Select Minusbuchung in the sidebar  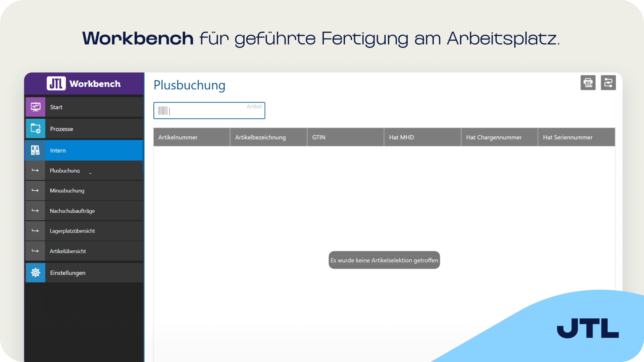(x=84, y=190)
